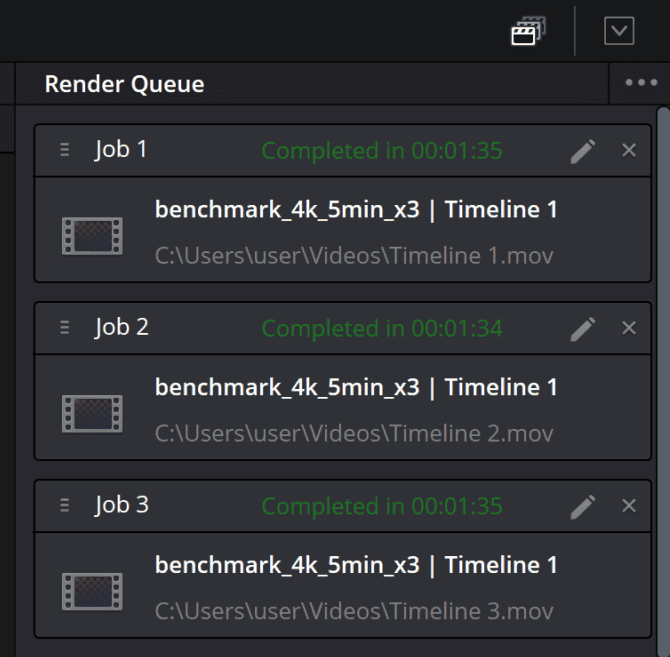The height and width of the screenshot is (657, 670).
Task: Expand the top-right dropdown chevron
Action: (x=619, y=31)
